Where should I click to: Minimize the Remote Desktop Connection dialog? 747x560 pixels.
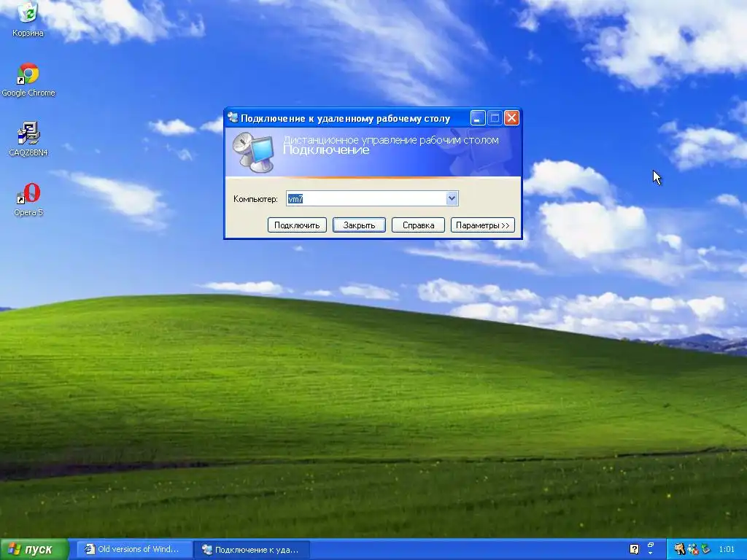[478, 117]
